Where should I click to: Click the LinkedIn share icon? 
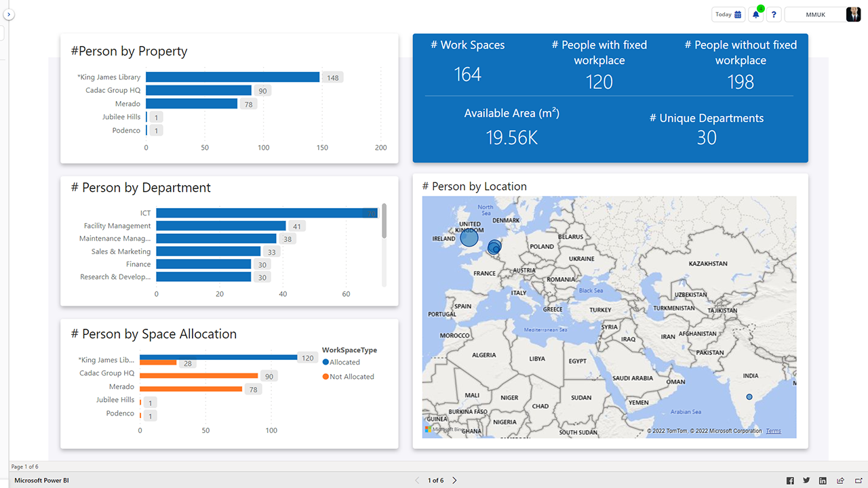click(x=822, y=480)
